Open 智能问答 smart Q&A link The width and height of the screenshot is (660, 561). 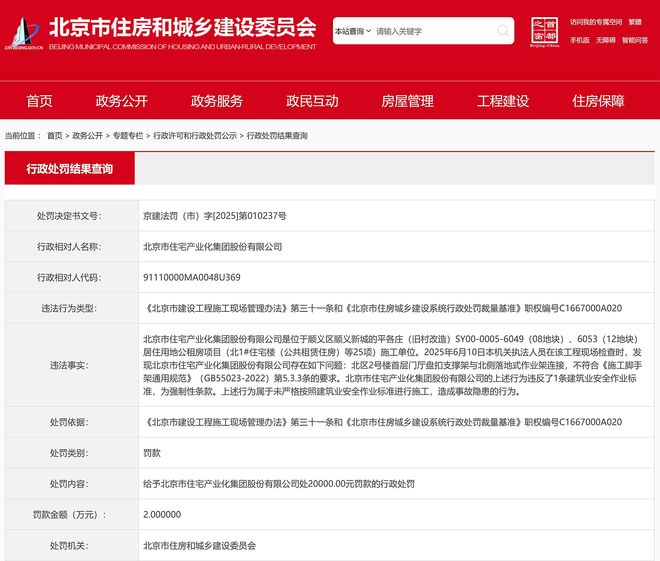[x=635, y=40]
